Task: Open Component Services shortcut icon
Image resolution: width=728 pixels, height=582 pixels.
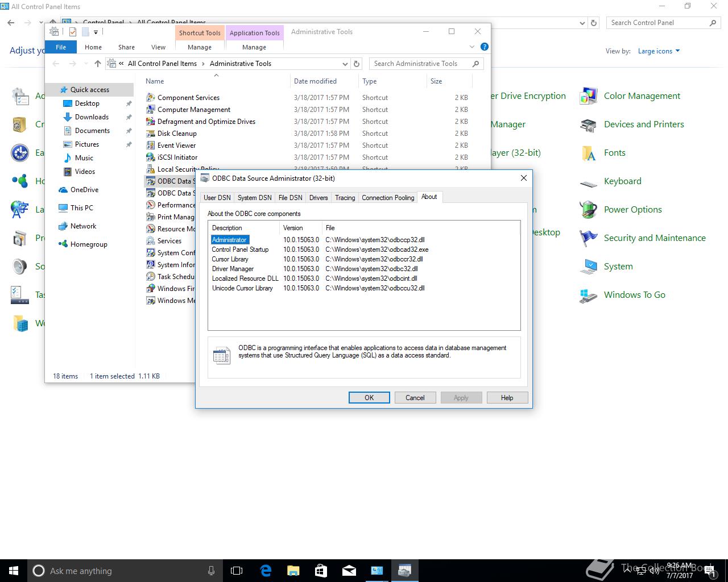Action: click(151, 98)
